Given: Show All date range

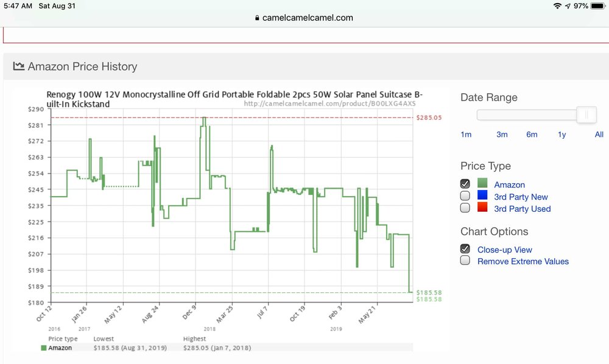Looking at the screenshot, I should [599, 135].
